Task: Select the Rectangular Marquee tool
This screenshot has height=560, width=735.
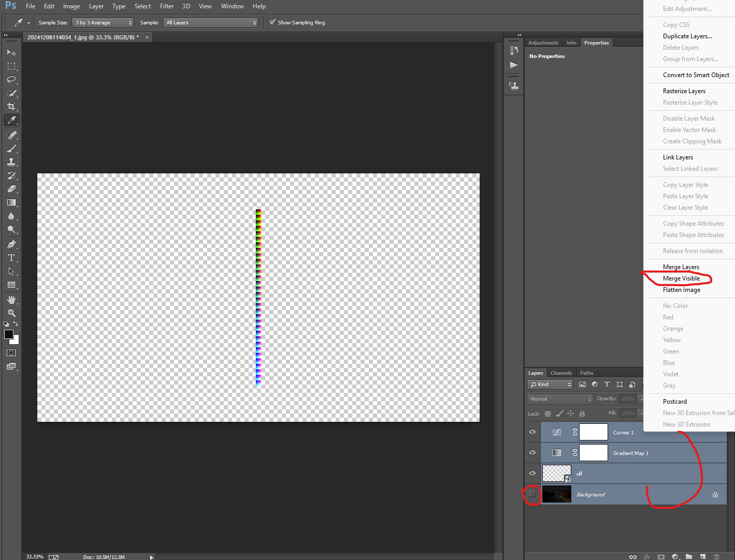Action: 11,66
